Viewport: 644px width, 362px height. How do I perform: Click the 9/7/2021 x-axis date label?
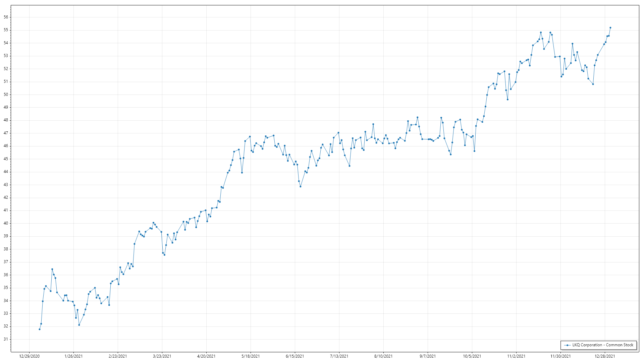pos(428,356)
